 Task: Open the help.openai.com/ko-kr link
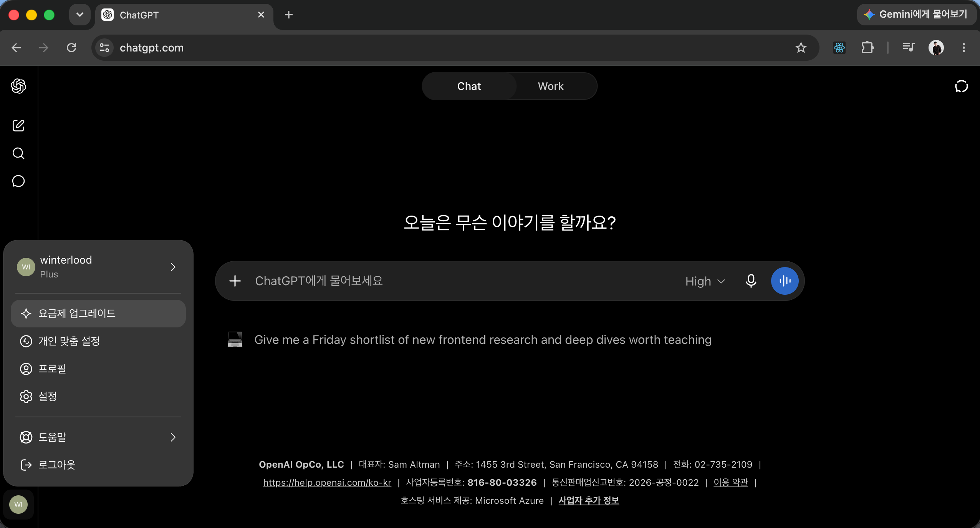327,482
